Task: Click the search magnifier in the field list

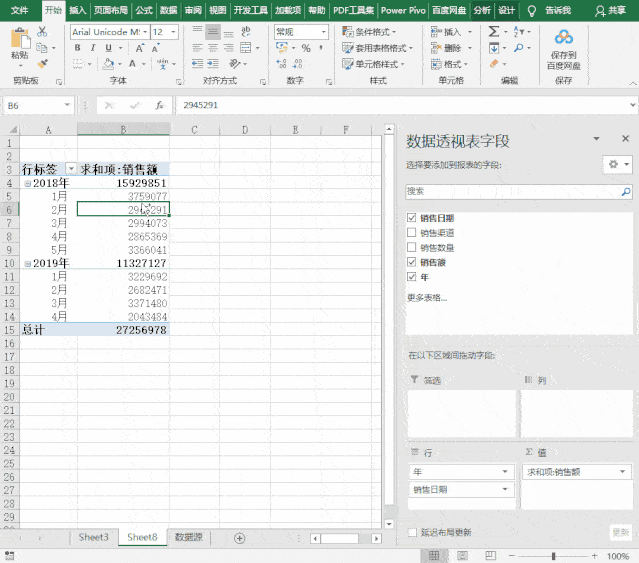Action: [626, 191]
